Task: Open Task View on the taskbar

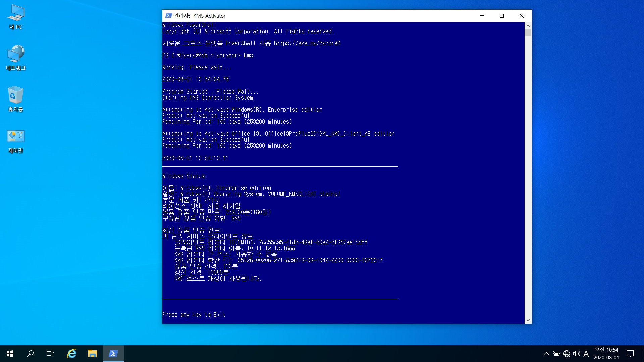Action: point(50,353)
